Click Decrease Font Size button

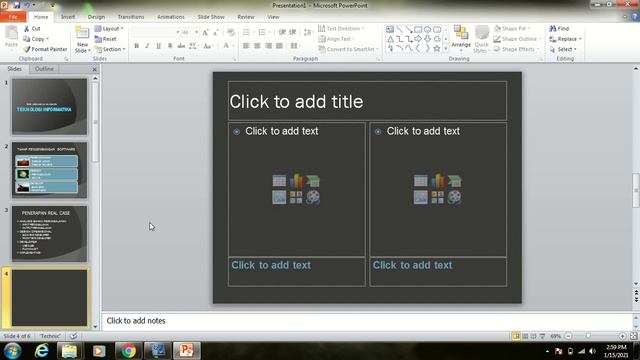216,32
